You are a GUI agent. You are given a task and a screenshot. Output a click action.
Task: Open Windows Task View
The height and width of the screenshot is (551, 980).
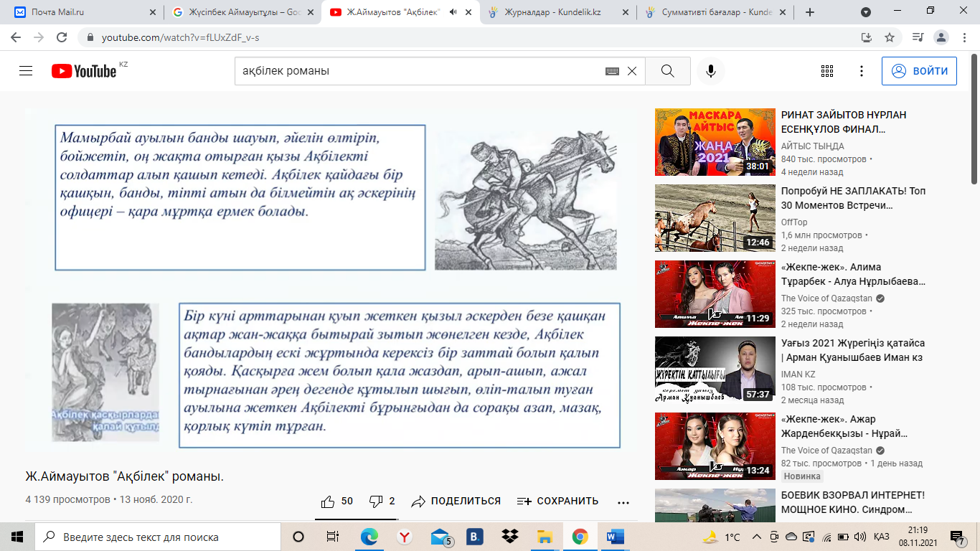[x=332, y=537]
